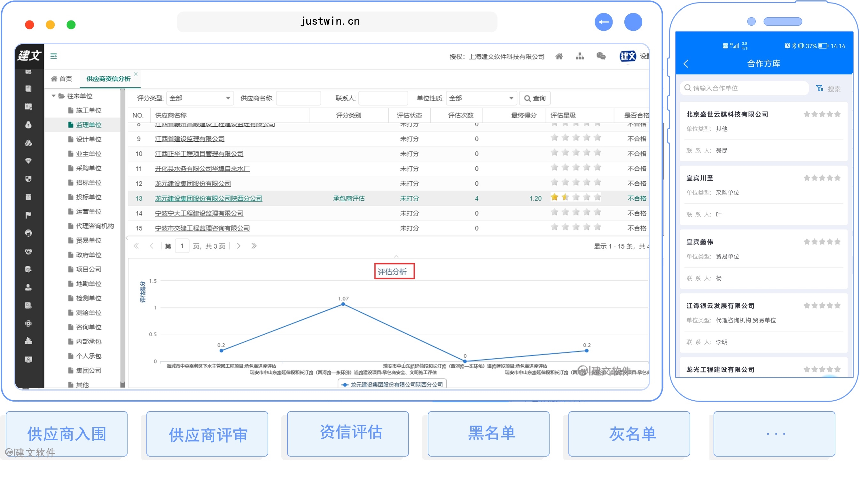Tap the 请输入合作单位 search field
Screen dimensions: 868x479
point(744,88)
